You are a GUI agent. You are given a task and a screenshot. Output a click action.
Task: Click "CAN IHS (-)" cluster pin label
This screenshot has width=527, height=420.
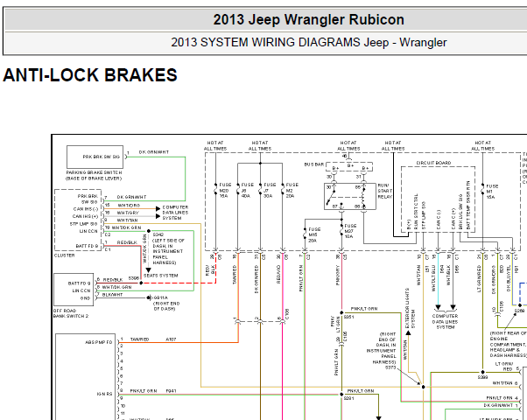pyautogui.click(x=86, y=209)
